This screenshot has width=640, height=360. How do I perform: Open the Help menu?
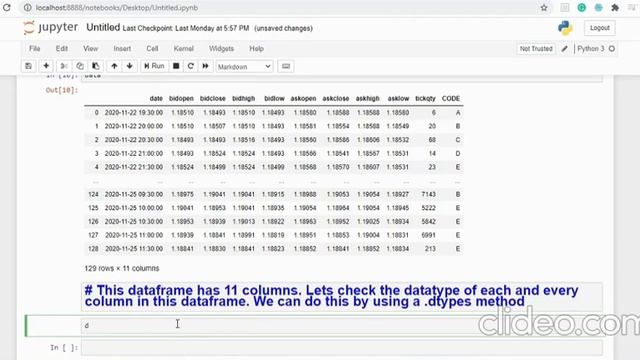pyautogui.click(x=256, y=49)
